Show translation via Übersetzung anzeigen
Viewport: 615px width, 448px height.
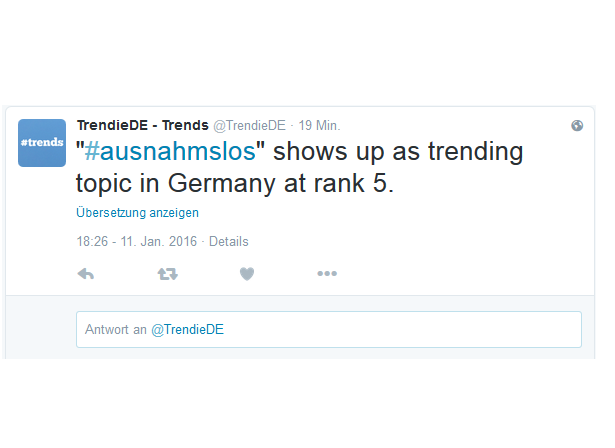pos(137,213)
